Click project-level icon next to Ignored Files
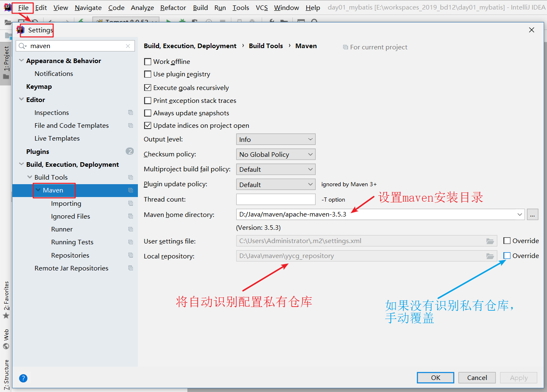The width and height of the screenshot is (547, 392). (130, 216)
